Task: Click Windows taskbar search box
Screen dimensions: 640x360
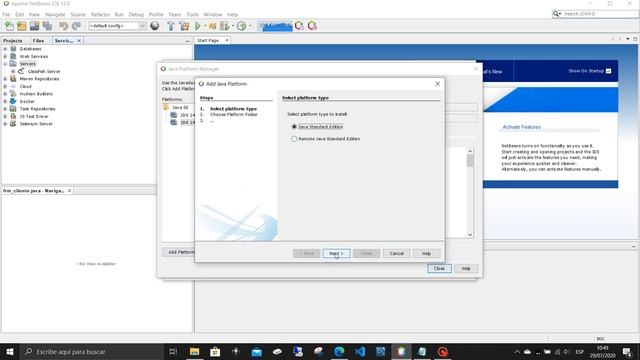Action: pyautogui.click(x=91, y=351)
